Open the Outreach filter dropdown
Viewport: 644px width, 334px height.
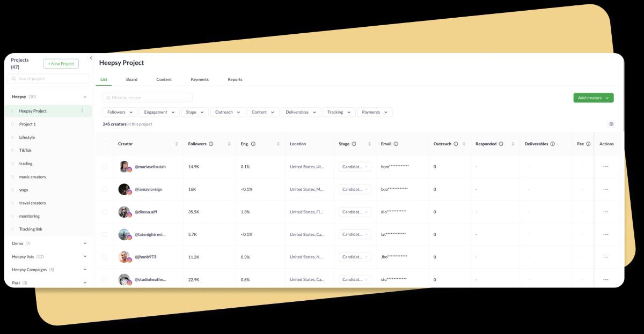(x=228, y=112)
